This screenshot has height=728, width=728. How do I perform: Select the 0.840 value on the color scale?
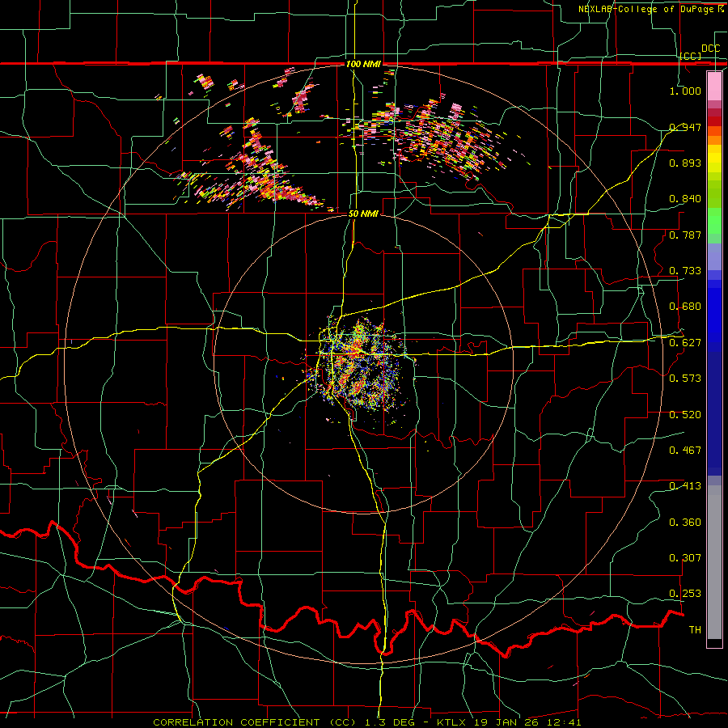click(x=685, y=199)
